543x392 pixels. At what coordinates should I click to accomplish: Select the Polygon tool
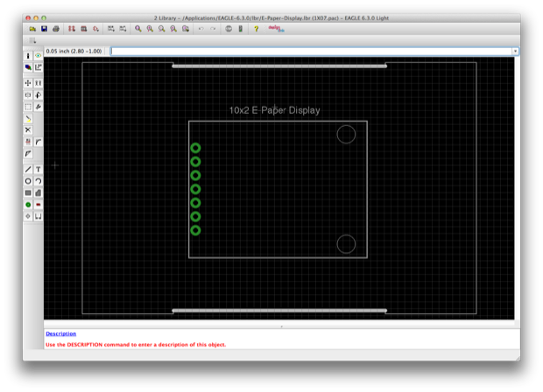click(x=38, y=192)
